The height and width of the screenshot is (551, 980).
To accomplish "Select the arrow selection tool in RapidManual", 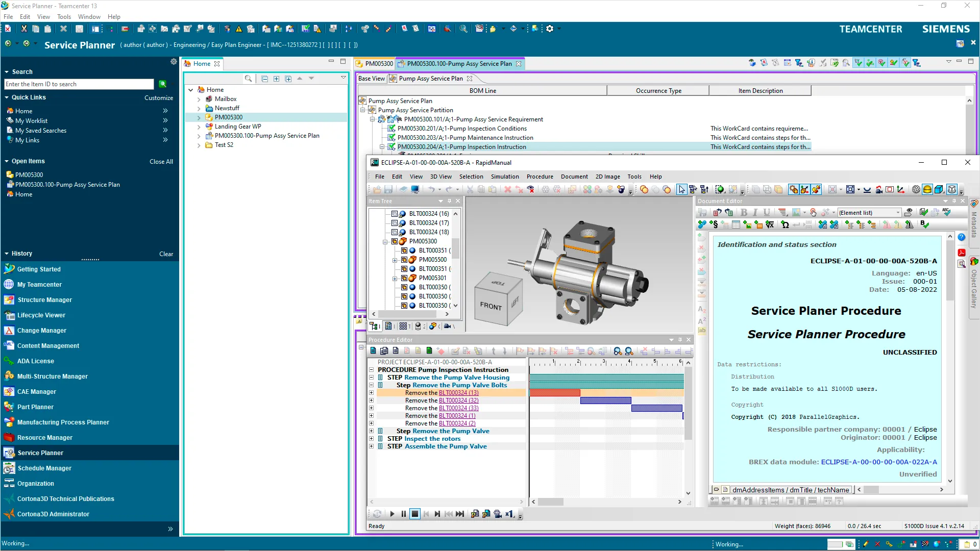I will point(682,189).
